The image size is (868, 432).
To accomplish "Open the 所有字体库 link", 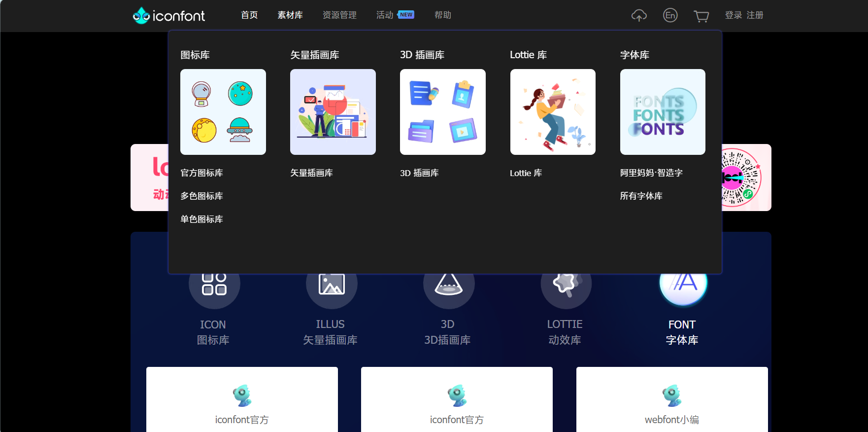I will 641,196.
